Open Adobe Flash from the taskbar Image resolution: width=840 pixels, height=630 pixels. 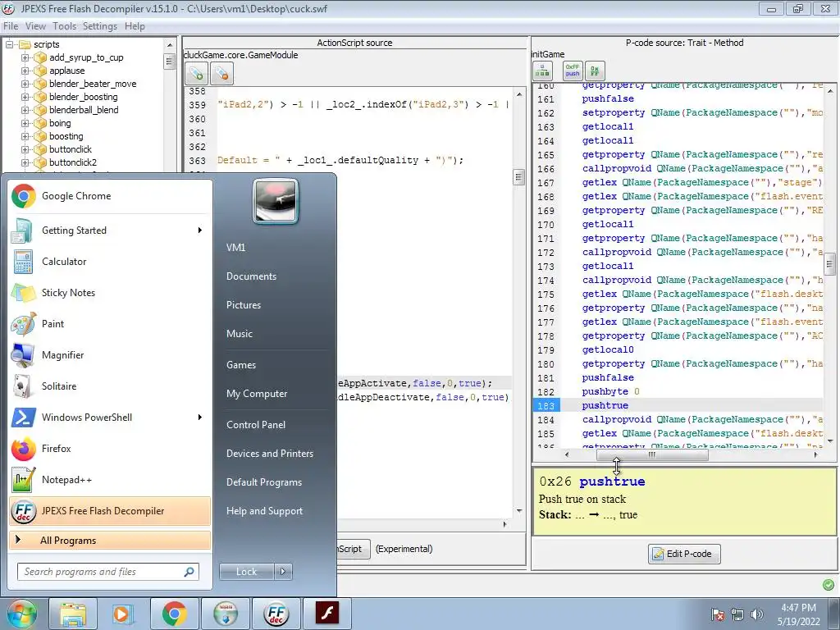click(326, 614)
